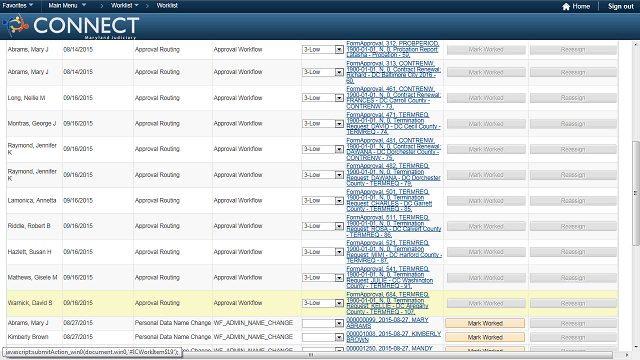Select 'Warnick, David B' name cell
This screenshot has width=640, height=360.
coord(30,303)
